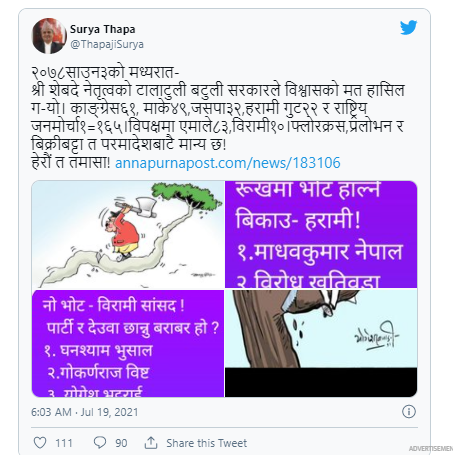Open the purple image listing माधवकुमार नेपाल
Screen dimensions: 453x455
tap(321, 234)
